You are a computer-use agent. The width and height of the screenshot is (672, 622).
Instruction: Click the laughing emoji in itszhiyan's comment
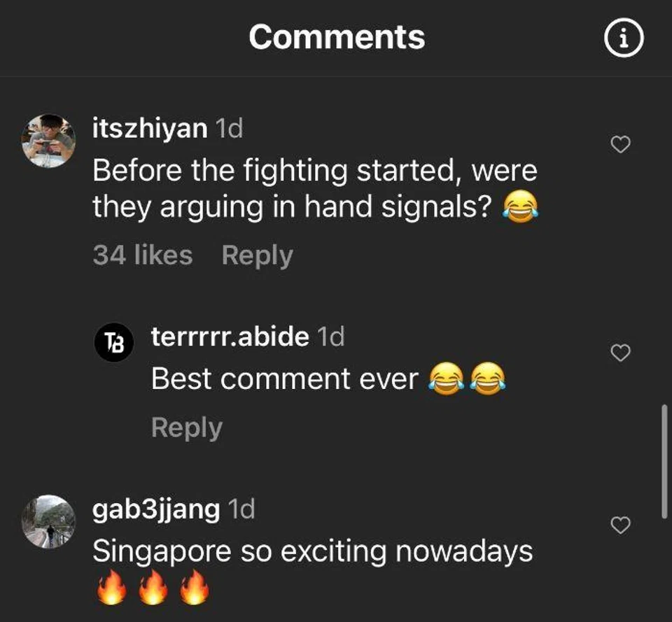[521, 208]
